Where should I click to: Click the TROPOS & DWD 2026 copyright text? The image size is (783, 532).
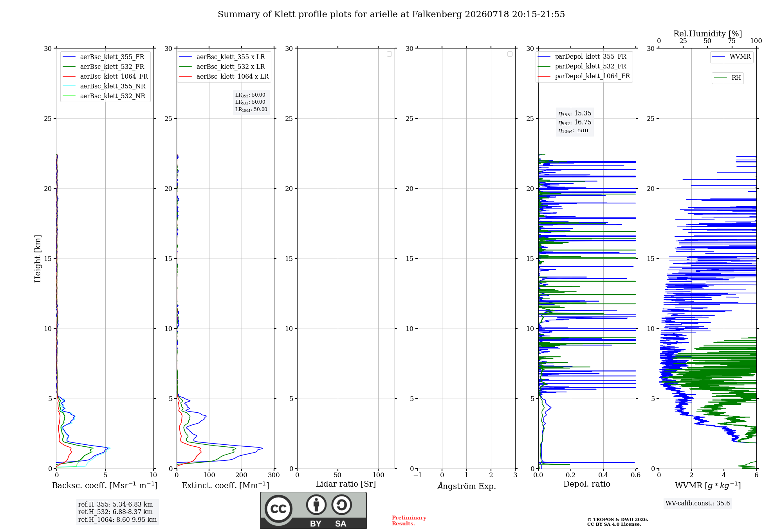[x=618, y=519]
